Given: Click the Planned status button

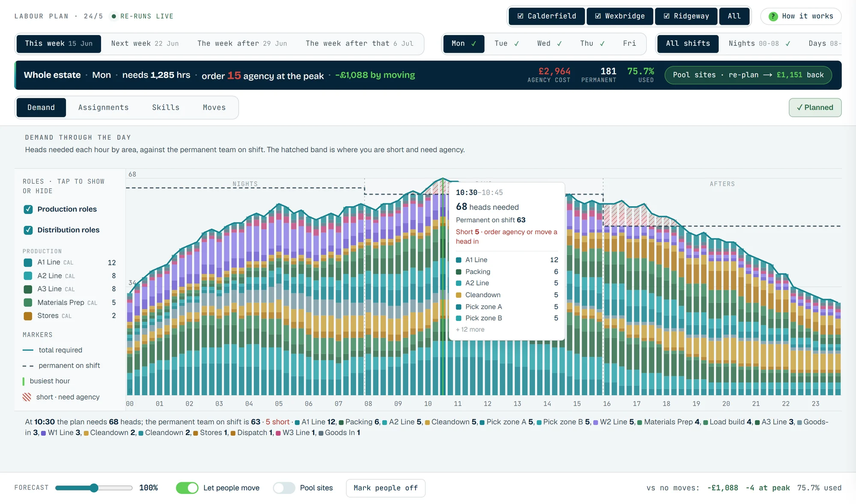Looking at the screenshot, I should tap(815, 107).
